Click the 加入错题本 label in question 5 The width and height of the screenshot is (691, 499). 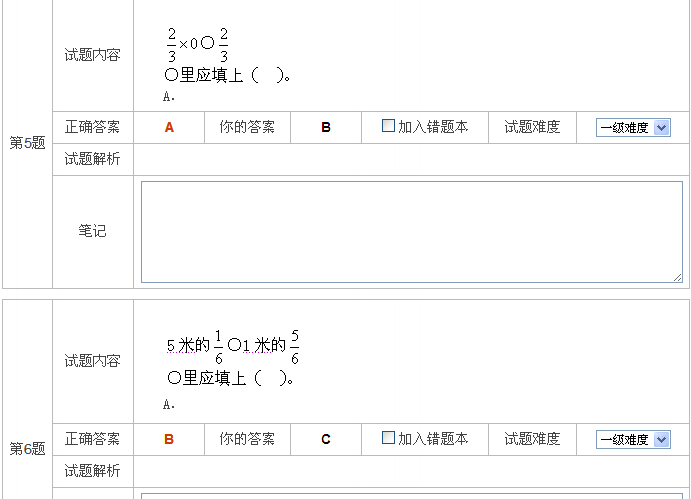tap(433, 127)
